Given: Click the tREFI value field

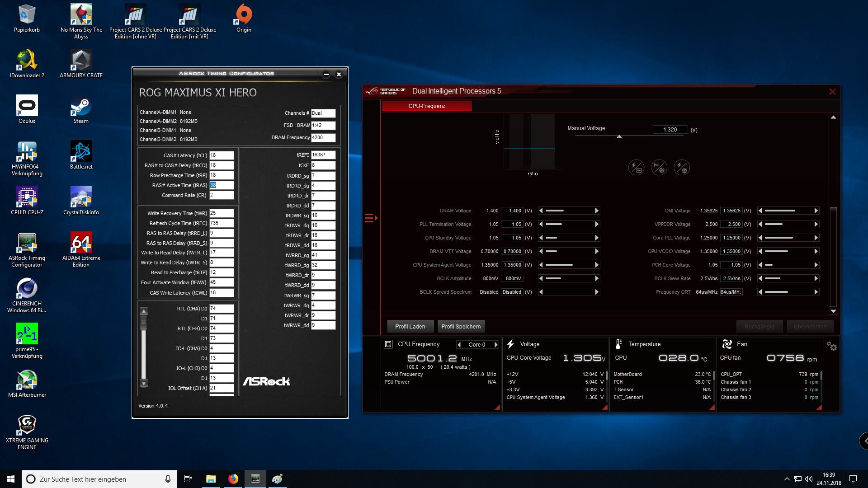Looking at the screenshot, I should click(323, 155).
